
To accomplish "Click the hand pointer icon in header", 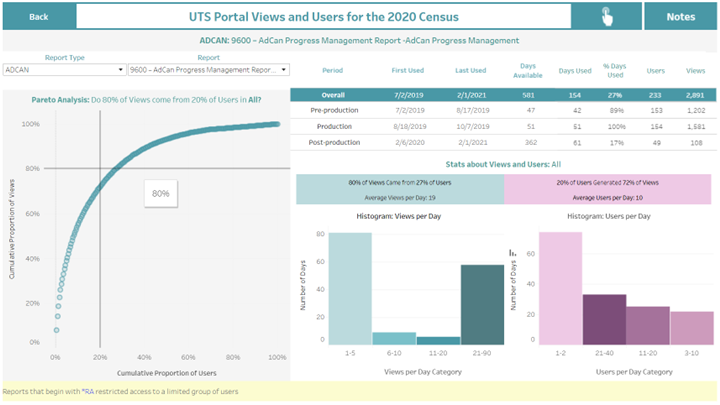I will click(607, 16).
